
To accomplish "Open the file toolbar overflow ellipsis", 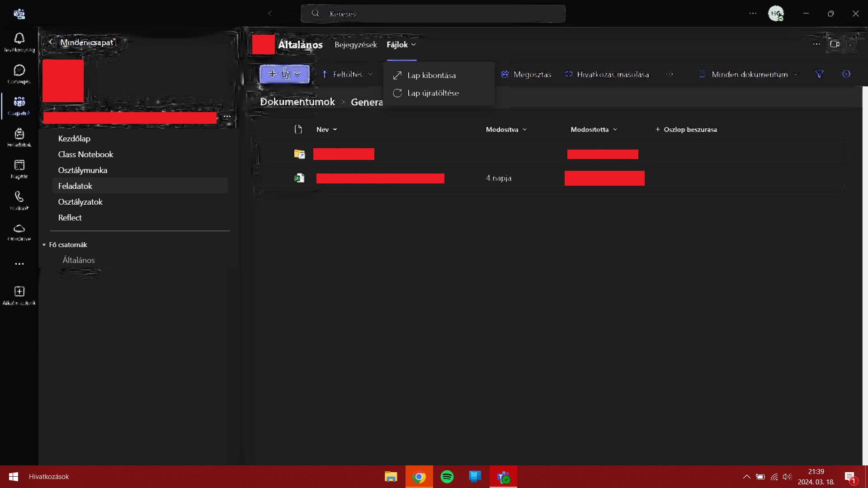I will point(669,74).
